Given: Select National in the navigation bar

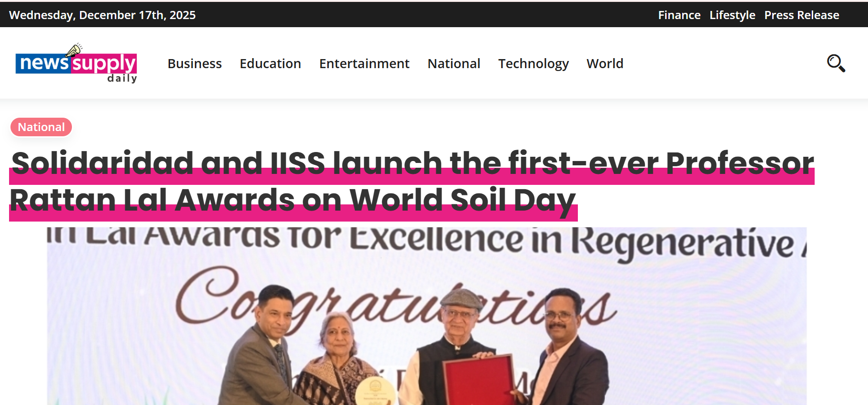Looking at the screenshot, I should tap(454, 63).
